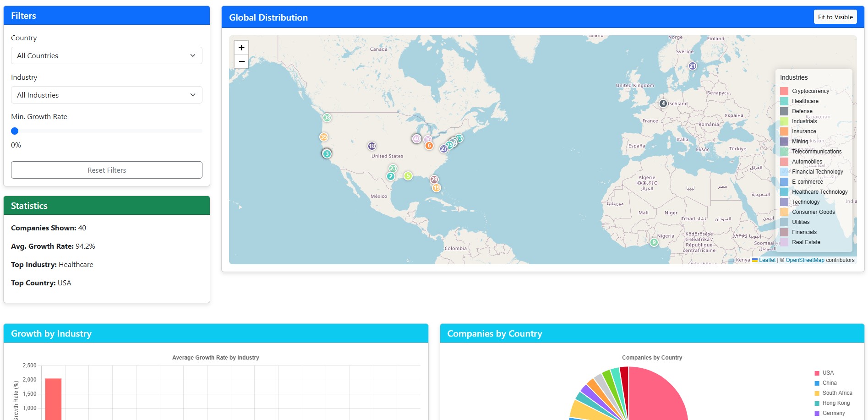This screenshot has width=868, height=420.
Task: Click the 'Growth by Industry' panel heading
Action: tap(51, 333)
